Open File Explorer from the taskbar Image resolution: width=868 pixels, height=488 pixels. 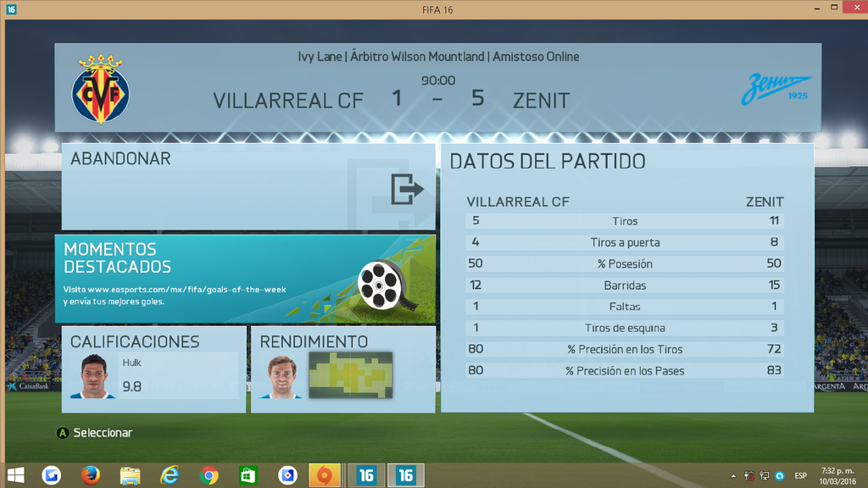[x=130, y=475]
